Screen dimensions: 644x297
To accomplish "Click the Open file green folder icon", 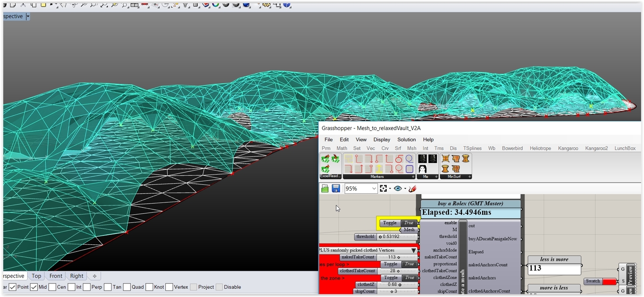I will [325, 188].
